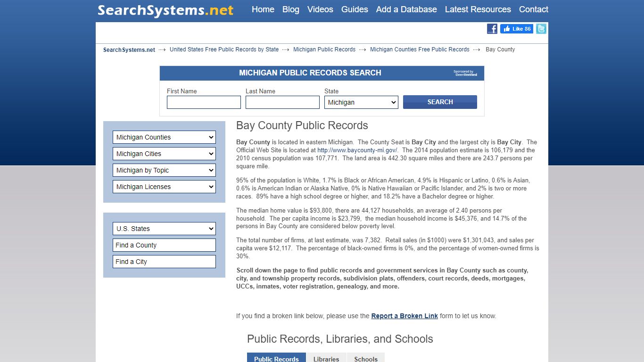
Task: Click the Bay County Public Records heading
Action: click(302, 125)
